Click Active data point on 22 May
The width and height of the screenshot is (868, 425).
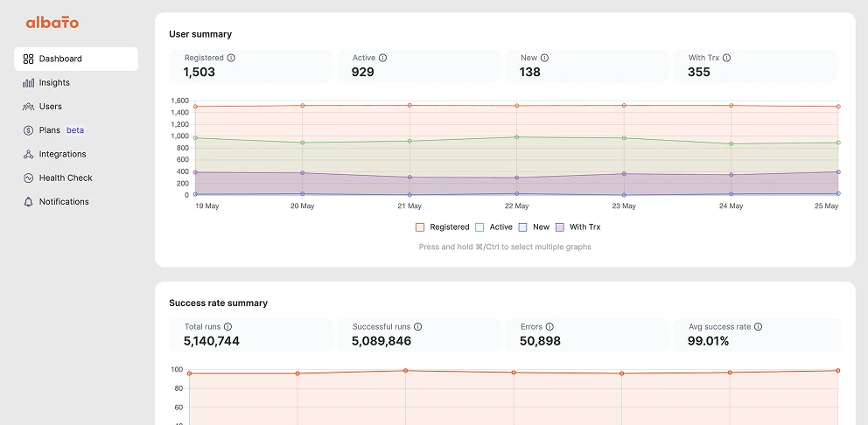[516, 136]
